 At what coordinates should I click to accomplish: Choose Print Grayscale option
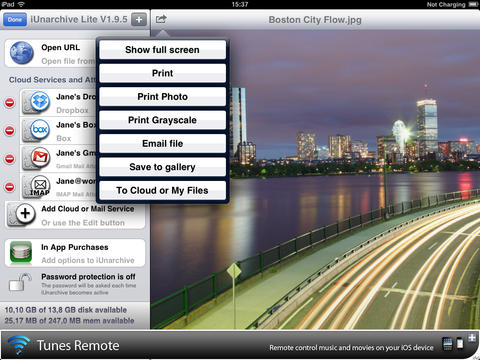click(162, 120)
